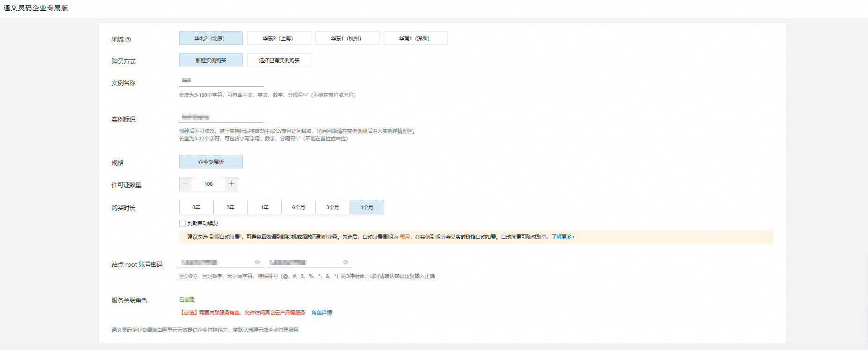Select 1年 purchase duration
This screenshot has width=868, height=350.
click(264, 207)
